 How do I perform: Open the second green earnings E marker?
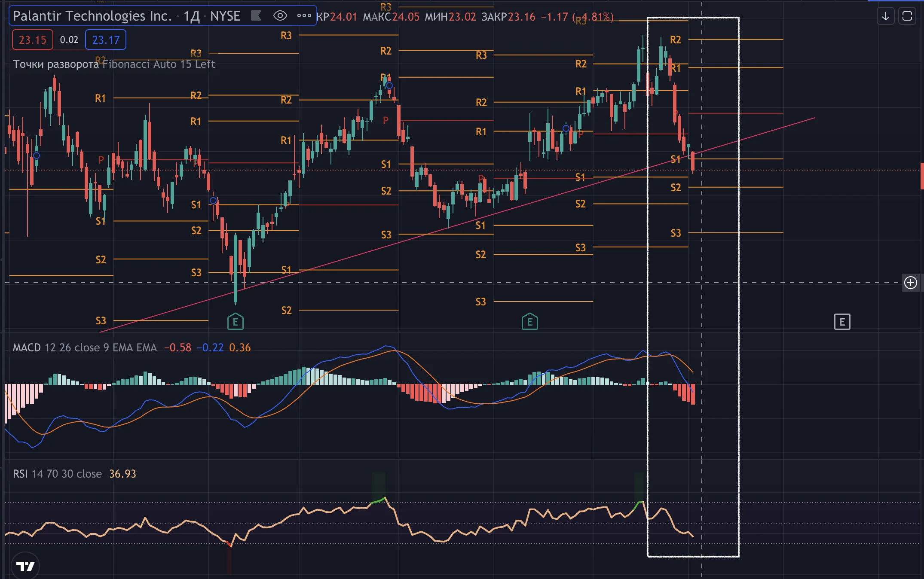[530, 322]
